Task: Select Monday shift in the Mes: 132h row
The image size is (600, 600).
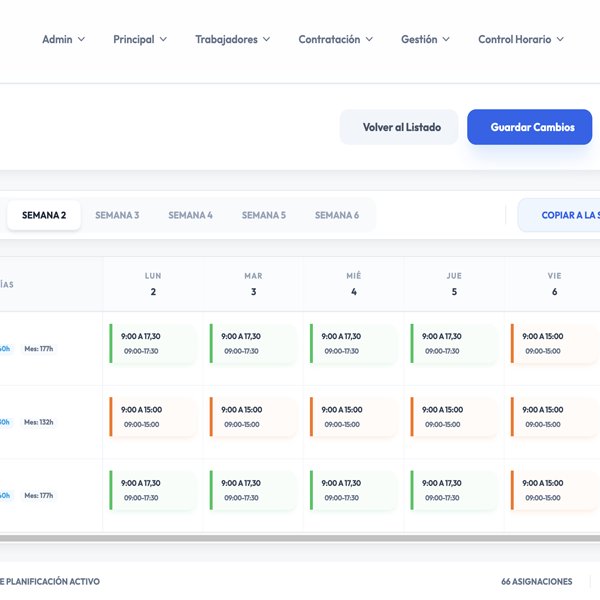Action: point(153,417)
